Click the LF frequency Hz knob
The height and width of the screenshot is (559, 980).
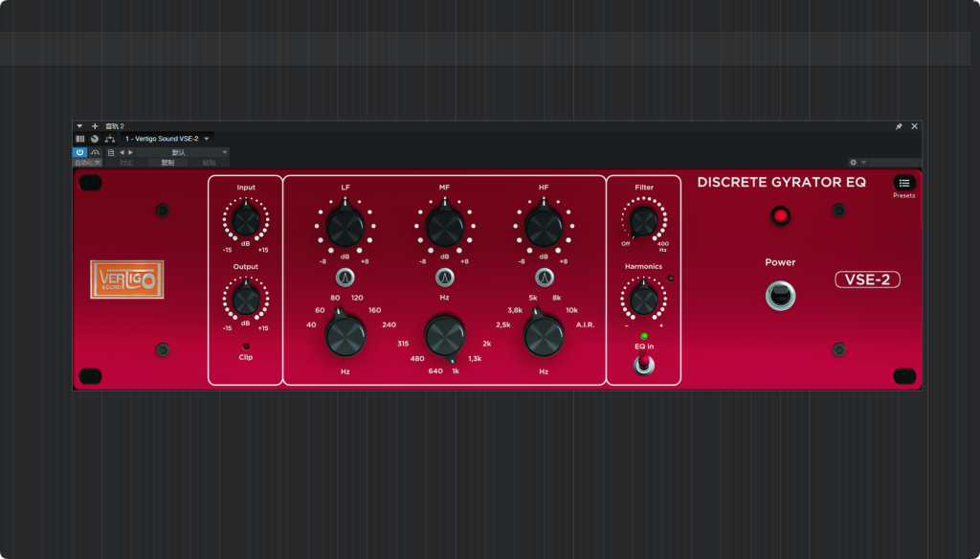(345, 335)
